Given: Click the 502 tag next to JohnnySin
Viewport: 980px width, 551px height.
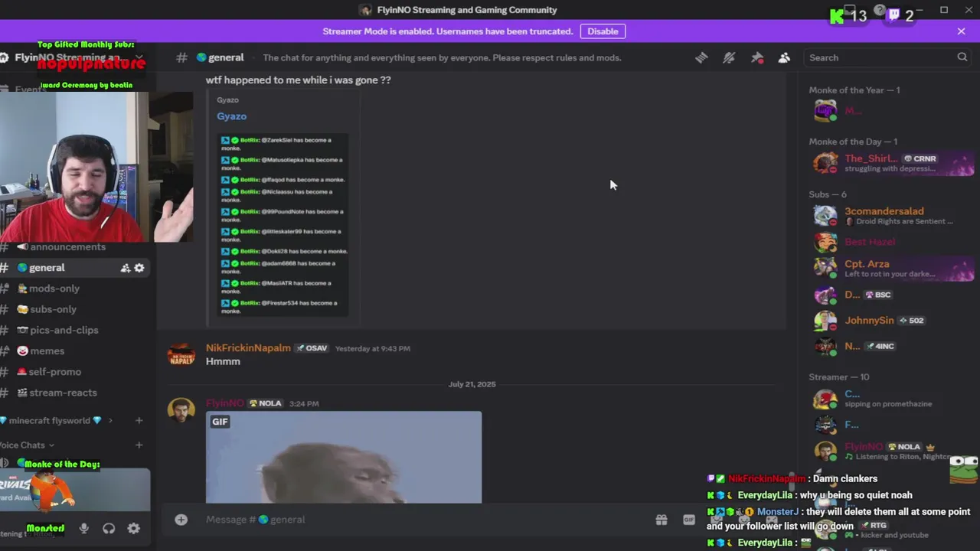Looking at the screenshot, I should coord(911,321).
